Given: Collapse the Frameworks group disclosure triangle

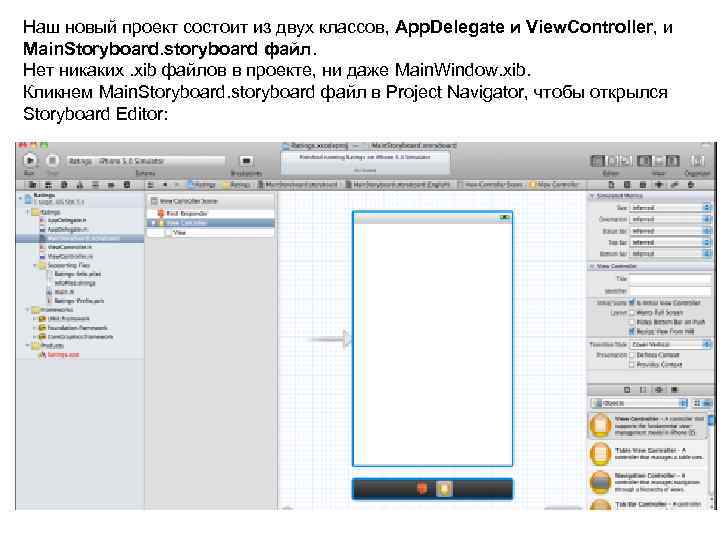Looking at the screenshot, I should [28, 309].
